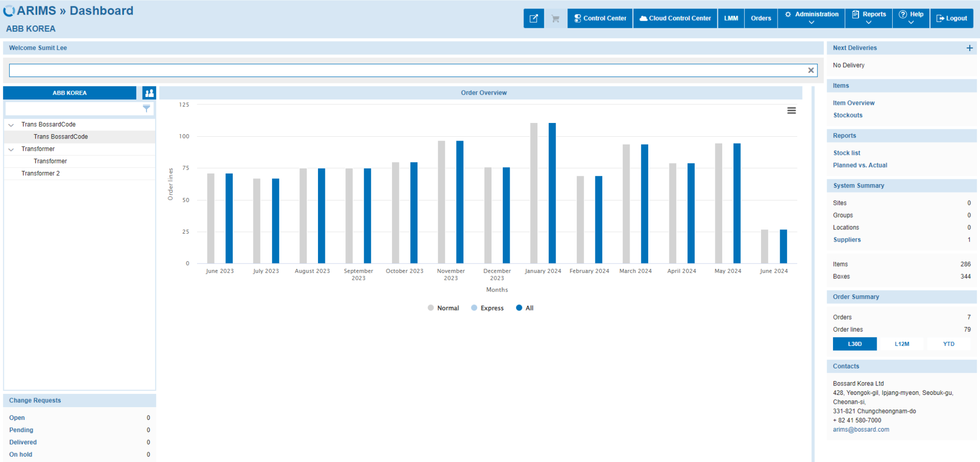This screenshot has height=462, width=980.
Task: Open Planned vs. Actual report
Action: (860, 166)
